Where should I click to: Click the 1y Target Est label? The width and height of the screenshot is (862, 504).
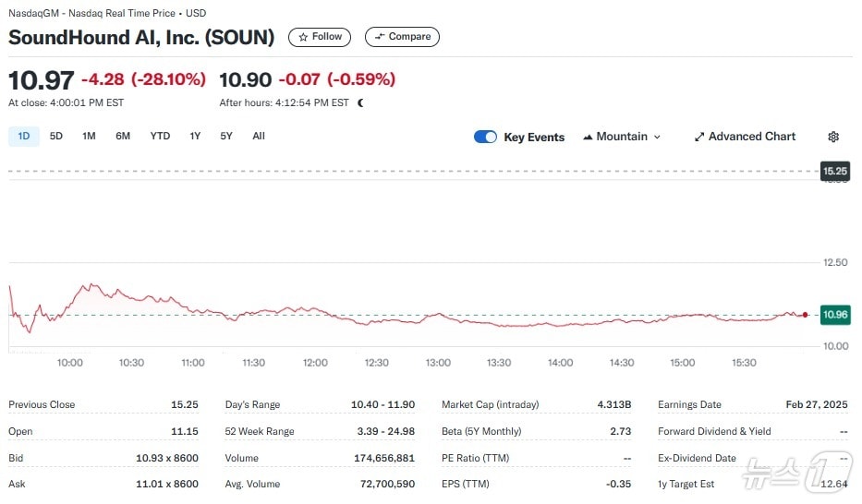686,485
